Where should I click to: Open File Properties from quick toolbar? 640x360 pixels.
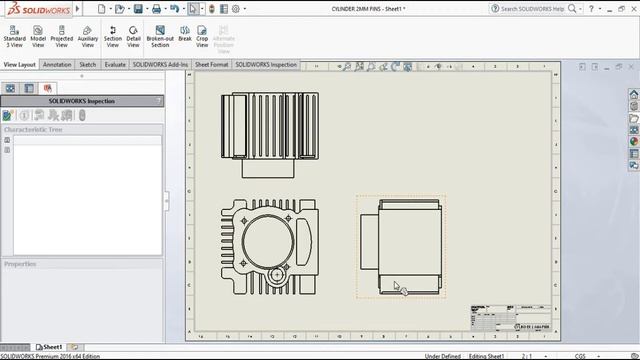(224, 9)
